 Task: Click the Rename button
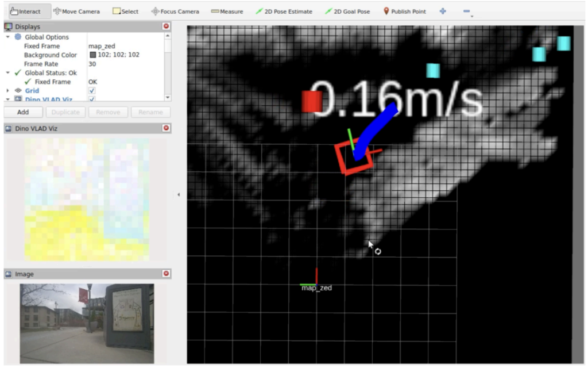click(150, 112)
